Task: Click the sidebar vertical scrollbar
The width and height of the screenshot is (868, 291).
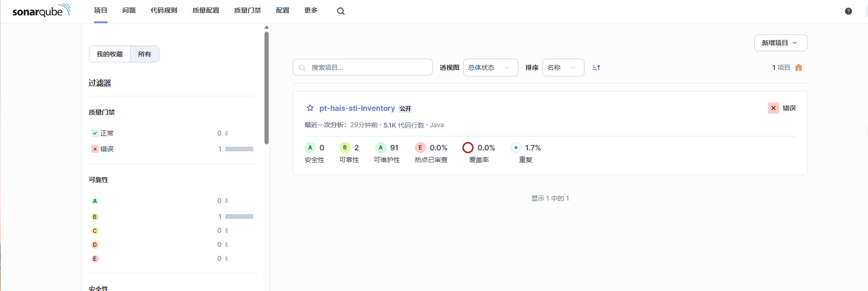Action: tap(266, 88)
